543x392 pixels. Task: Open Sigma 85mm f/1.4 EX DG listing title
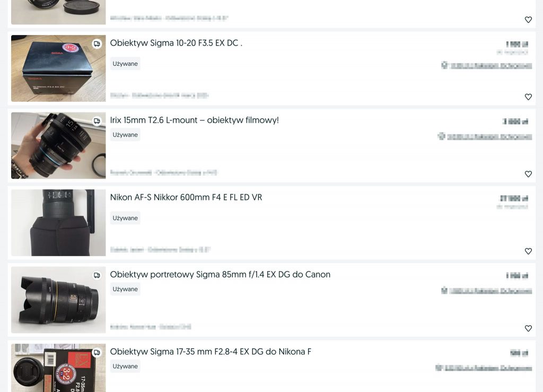point(220,275)
